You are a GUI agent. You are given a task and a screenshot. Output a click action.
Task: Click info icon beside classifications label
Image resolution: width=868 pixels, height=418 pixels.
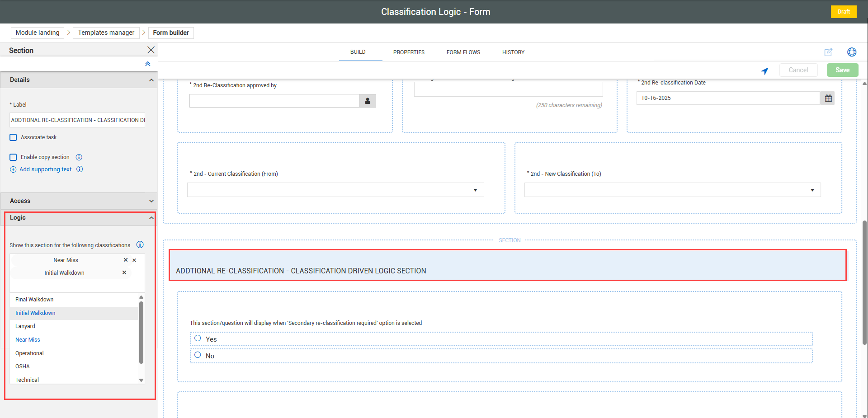tap(140, 245)
